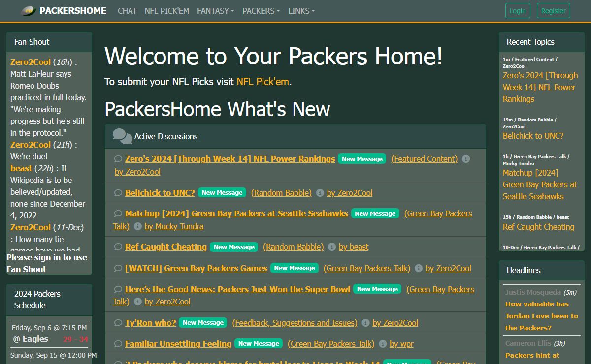Click info icon before by Mucky Tundra
Screen dimensions: 591x364
click(138, 226)
